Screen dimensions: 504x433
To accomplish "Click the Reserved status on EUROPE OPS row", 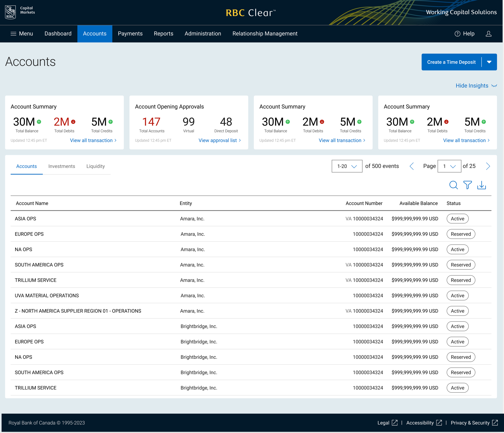I will coord(460,234).
